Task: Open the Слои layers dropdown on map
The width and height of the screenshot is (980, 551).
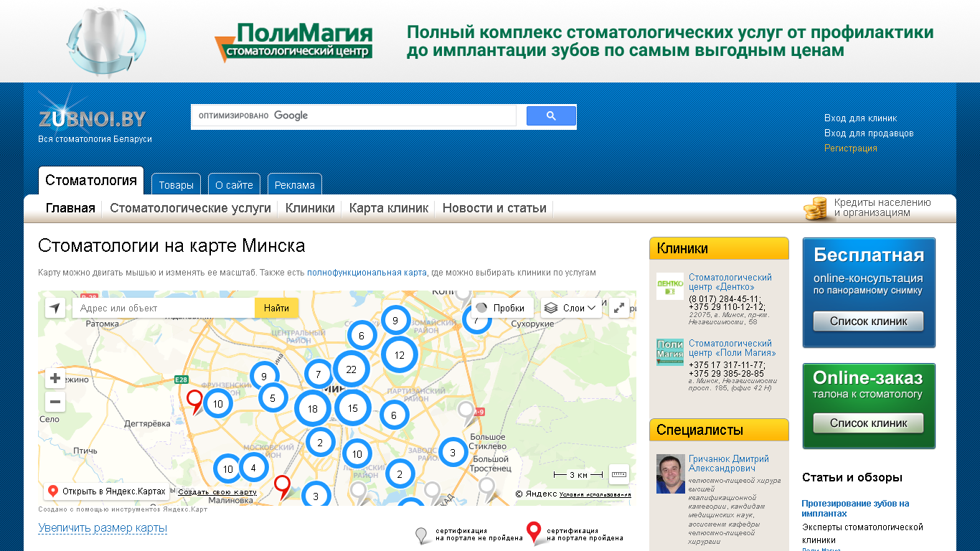Action: pyautogui.click(x=572, y=308)
